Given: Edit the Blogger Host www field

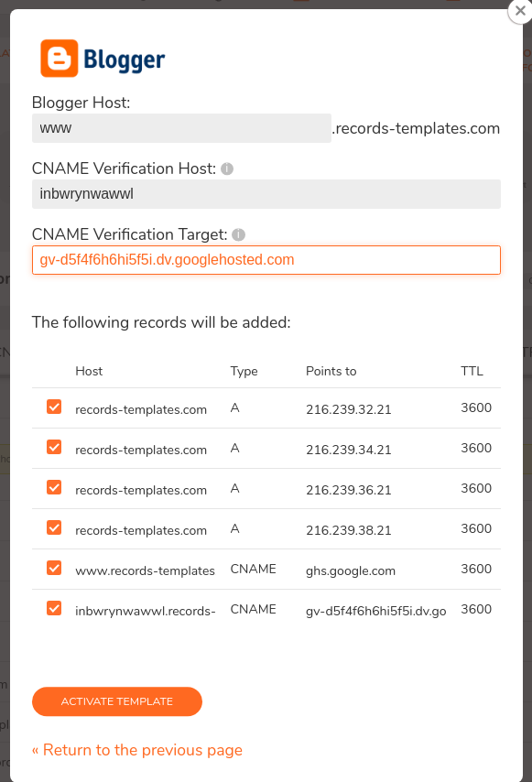Looking at the screenshot, I should [x=181, y=128].
